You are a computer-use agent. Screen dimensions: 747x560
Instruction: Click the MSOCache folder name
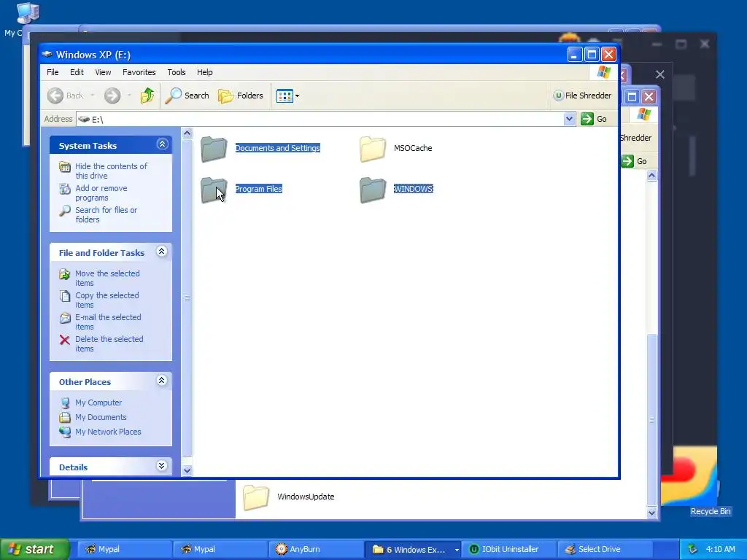(x=413, y=148)
